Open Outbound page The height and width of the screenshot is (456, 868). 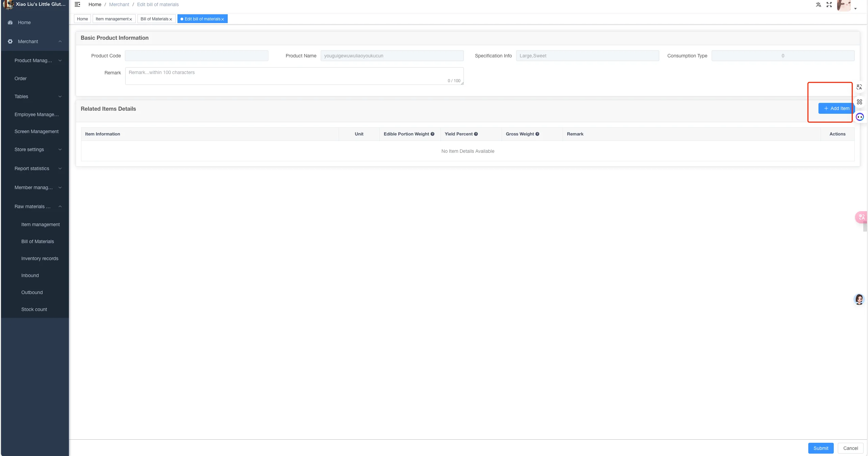click(32, 292)
